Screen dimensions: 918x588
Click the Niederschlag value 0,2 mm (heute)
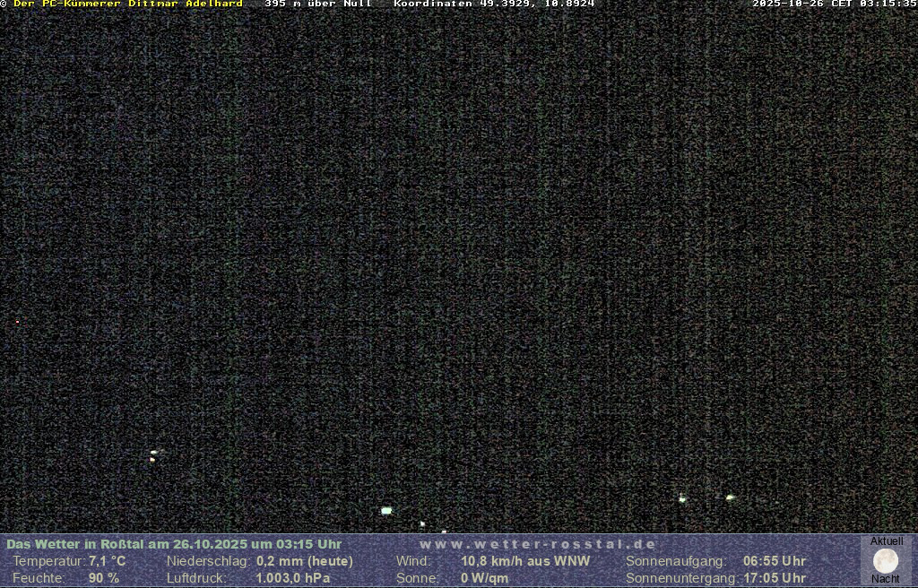click(x=304, y=561)
